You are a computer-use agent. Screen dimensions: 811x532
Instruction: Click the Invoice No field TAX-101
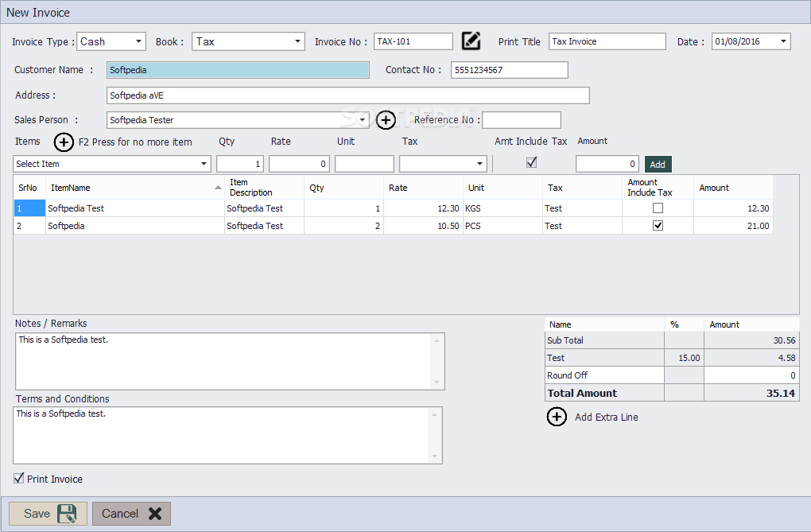pos(413,41)
